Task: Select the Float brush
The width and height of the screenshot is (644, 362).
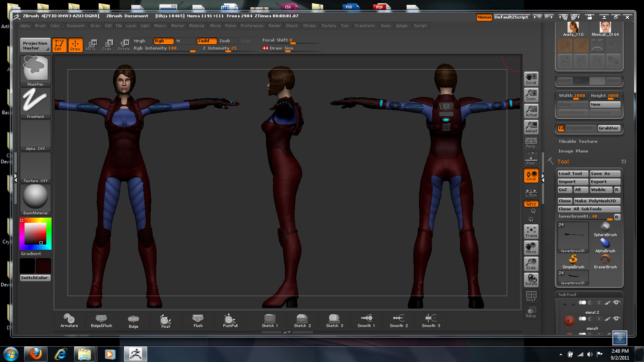Action: pos(166,321)
